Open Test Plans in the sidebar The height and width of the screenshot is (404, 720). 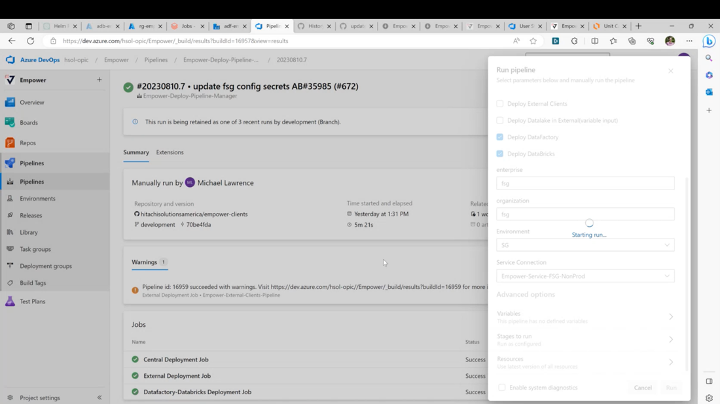[32, 302]
